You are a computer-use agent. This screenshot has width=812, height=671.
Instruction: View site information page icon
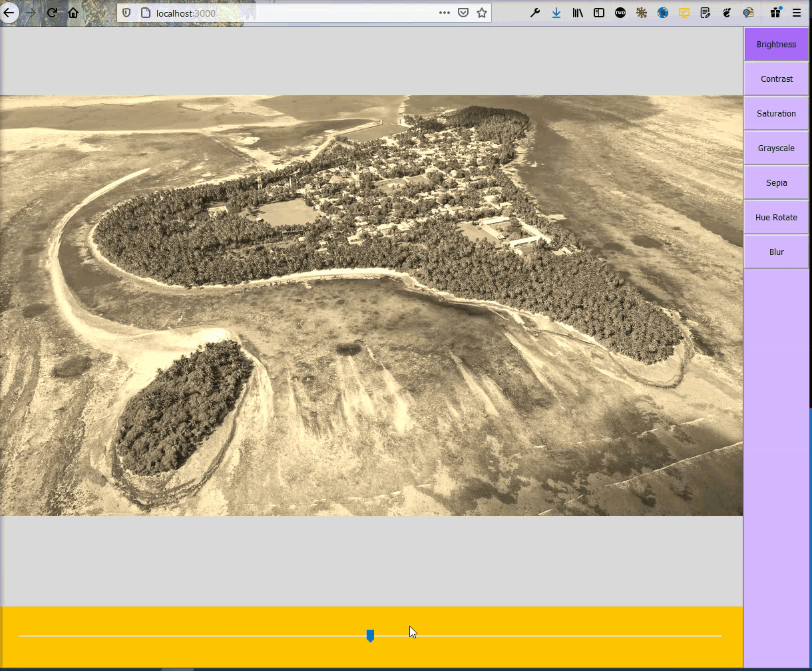coord(146,13)
